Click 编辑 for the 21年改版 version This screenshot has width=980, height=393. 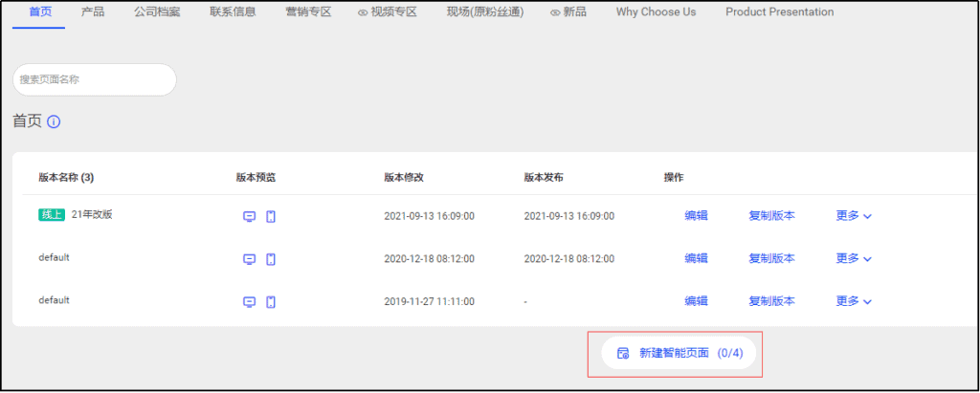[x=696, y=216]
